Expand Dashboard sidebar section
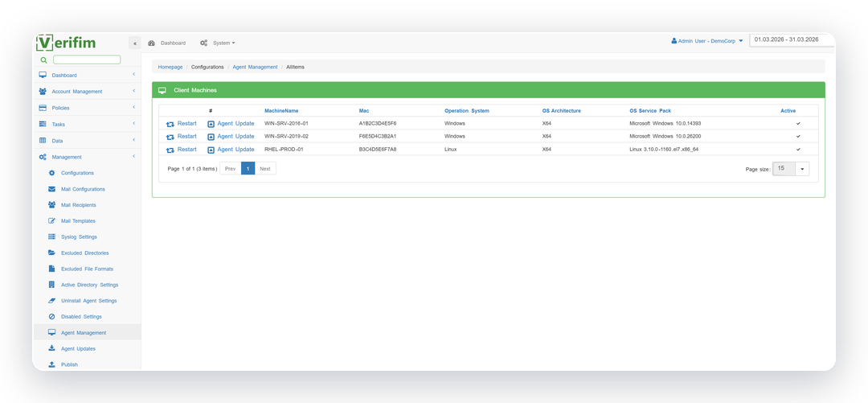This screenshot has height=403, width=868. [133, 75]
